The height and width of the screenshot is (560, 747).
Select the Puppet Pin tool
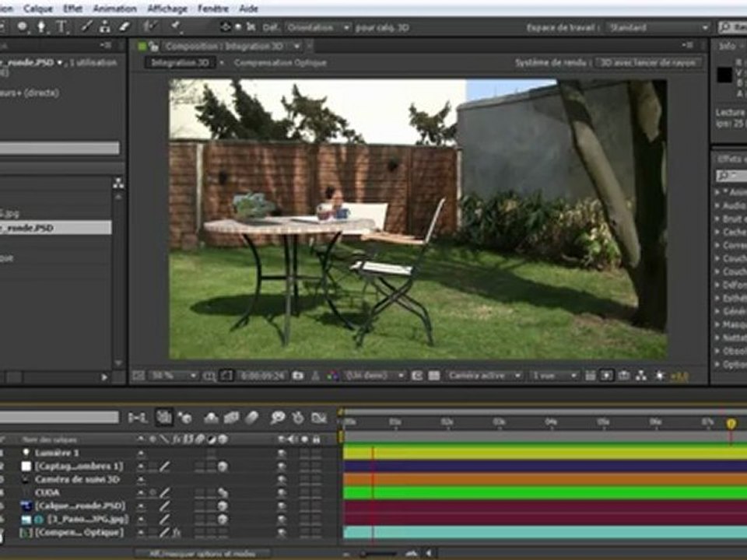[x=176, y=26]
